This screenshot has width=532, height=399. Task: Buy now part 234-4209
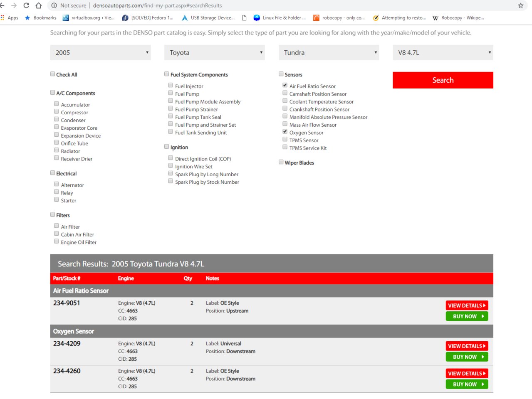(467, 357)
